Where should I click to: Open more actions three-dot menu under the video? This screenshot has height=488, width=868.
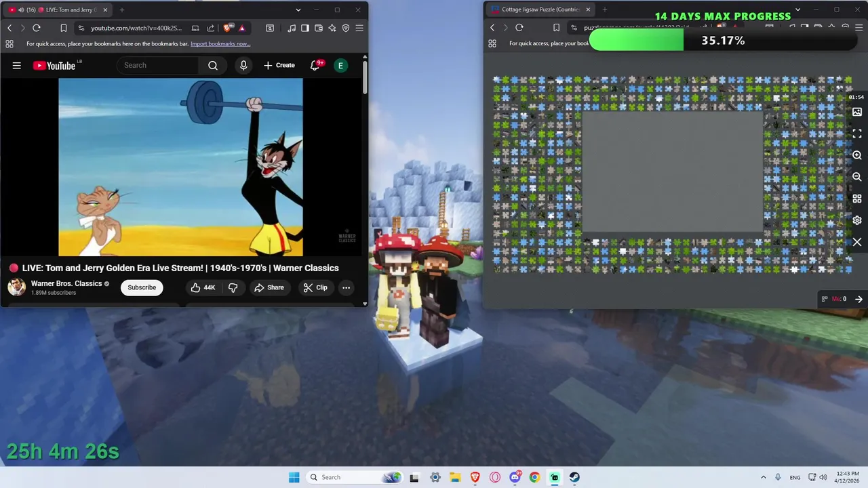[x=346, y=287]
